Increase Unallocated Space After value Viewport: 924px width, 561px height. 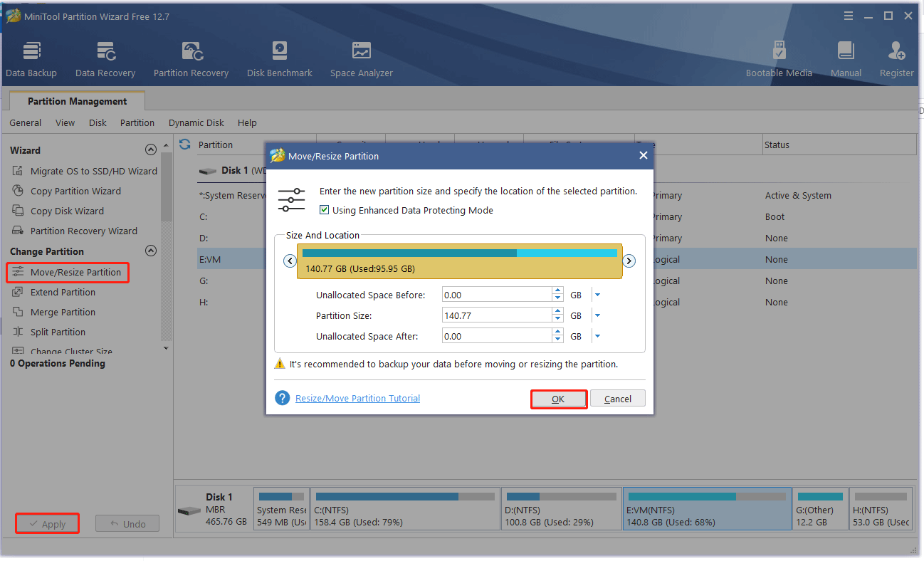[557, 332]
